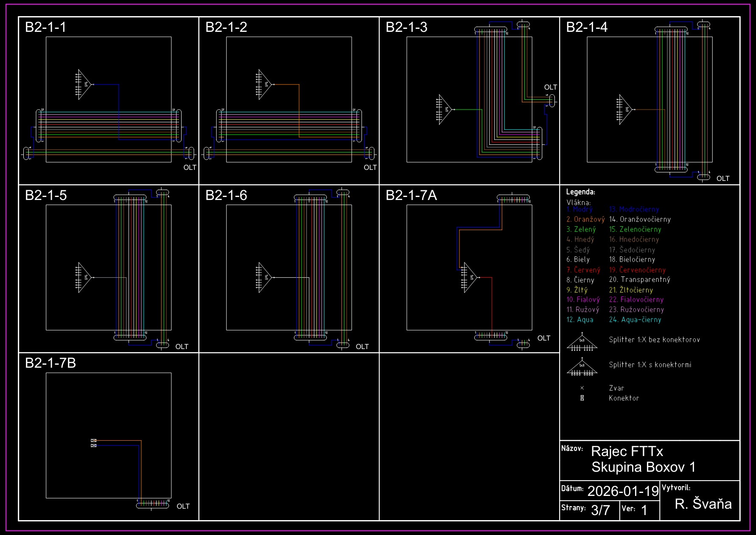Click the connector pair in box B2-1-7B
The image size is (756, 535).
click(x=94, y=443)
